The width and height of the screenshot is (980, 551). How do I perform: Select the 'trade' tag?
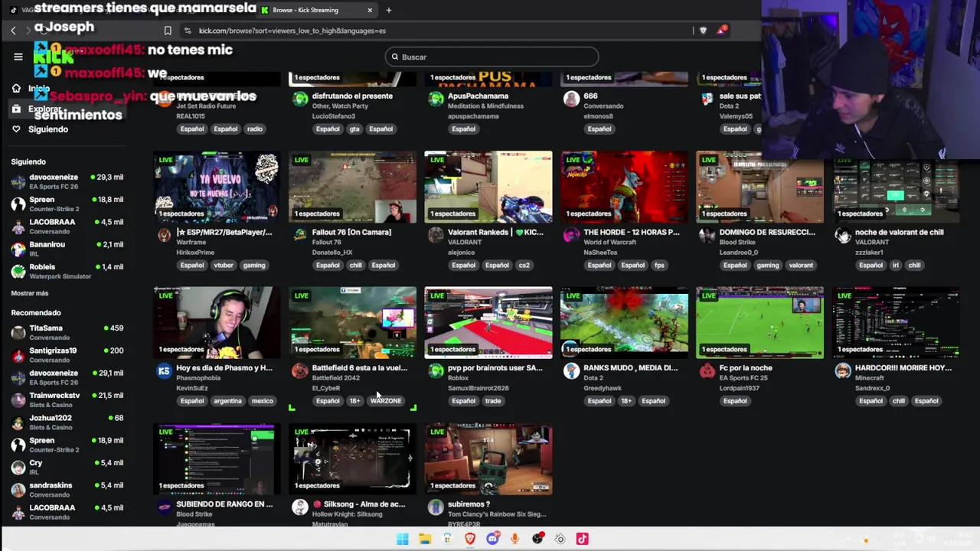click(x=493, y=401)
